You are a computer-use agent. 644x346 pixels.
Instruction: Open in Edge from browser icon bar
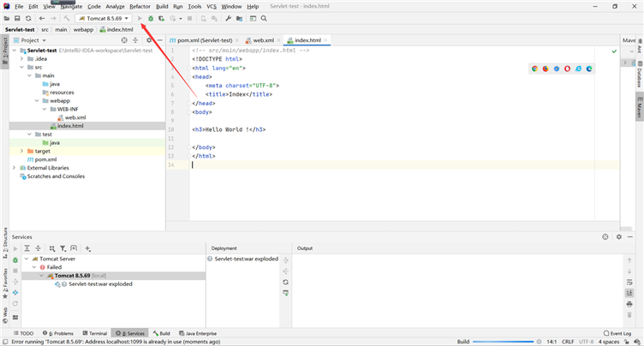(x=589, y=69)
